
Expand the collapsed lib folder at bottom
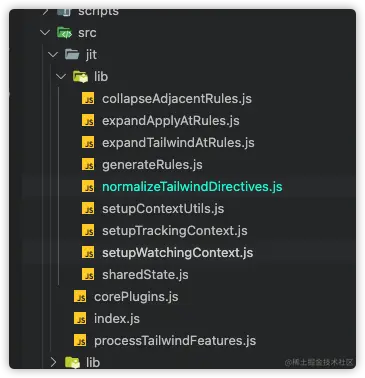pos(53,362)
